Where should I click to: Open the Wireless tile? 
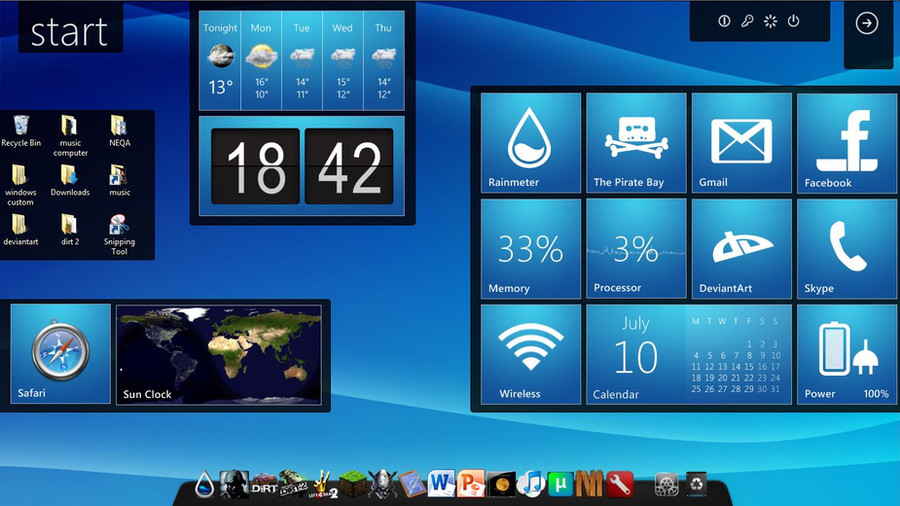point(531,355)
